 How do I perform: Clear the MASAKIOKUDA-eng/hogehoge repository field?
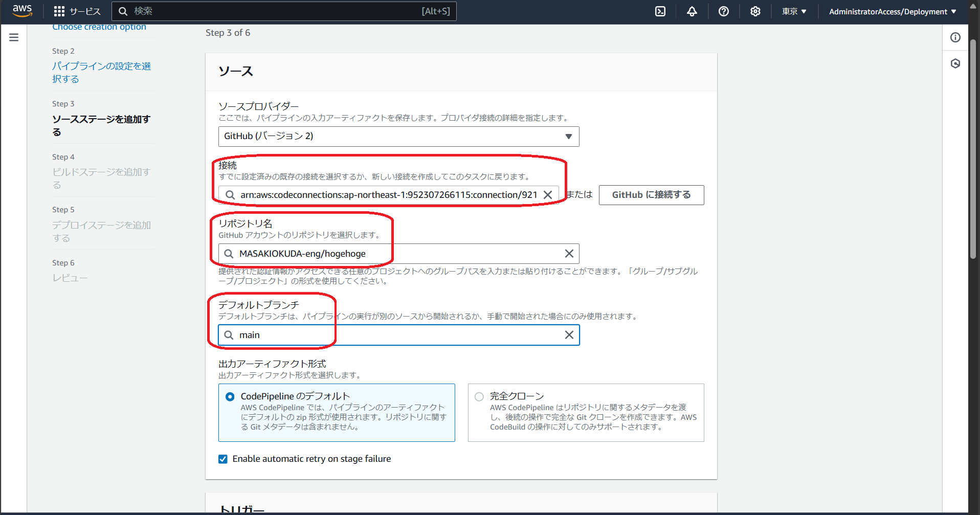pyautogui.click(x=569, y=253)
